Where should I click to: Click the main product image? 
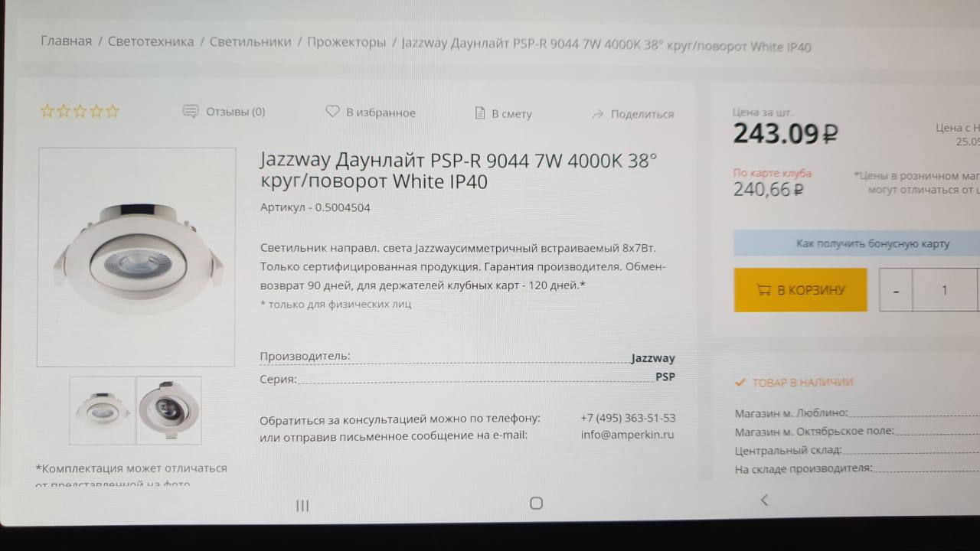[x=136, y=257]
